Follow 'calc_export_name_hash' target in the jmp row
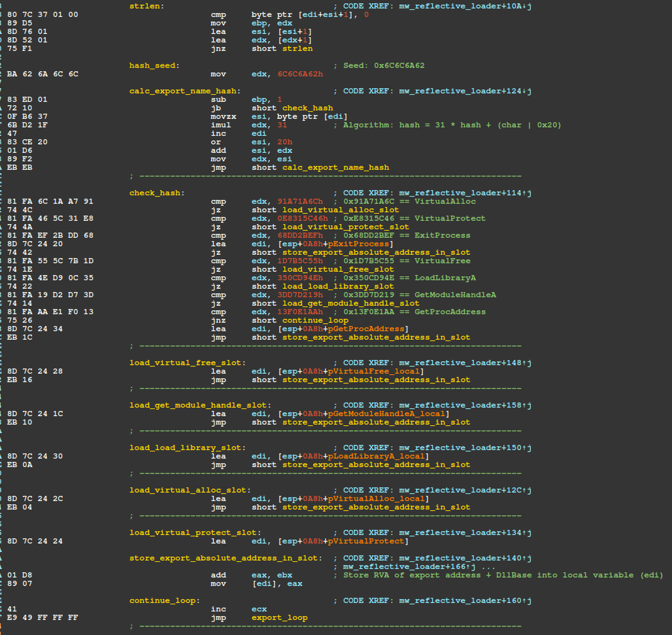 point(335,167)
